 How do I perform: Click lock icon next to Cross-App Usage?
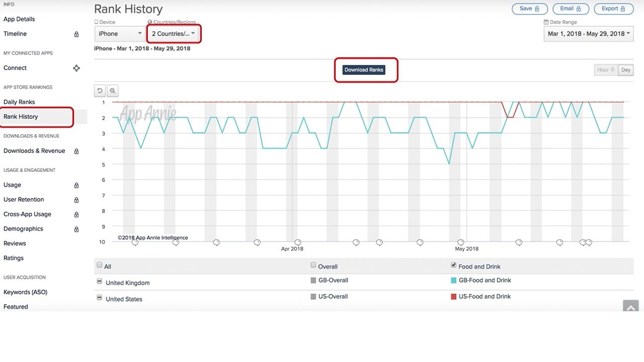(x=76, y=215)
